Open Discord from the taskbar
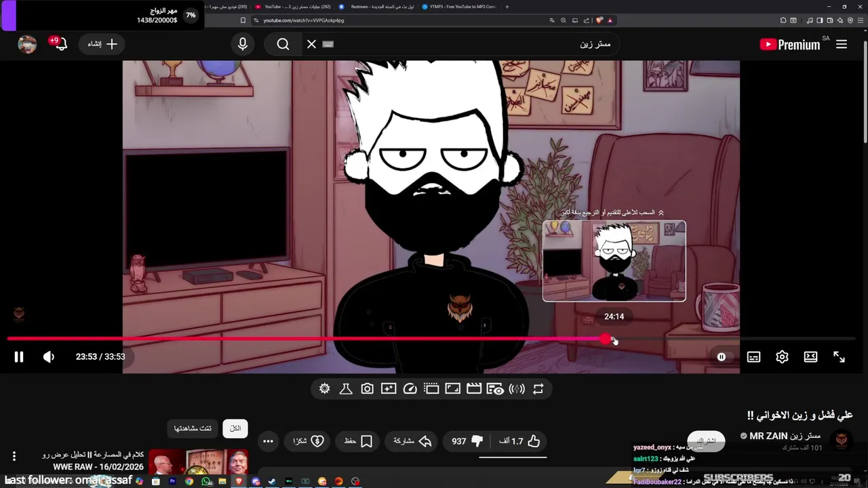 pos(256,481)
